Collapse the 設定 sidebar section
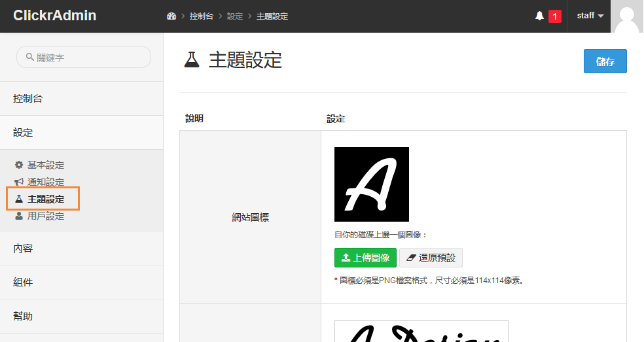The height and width of the screenshot is (342, 644). 82,133
